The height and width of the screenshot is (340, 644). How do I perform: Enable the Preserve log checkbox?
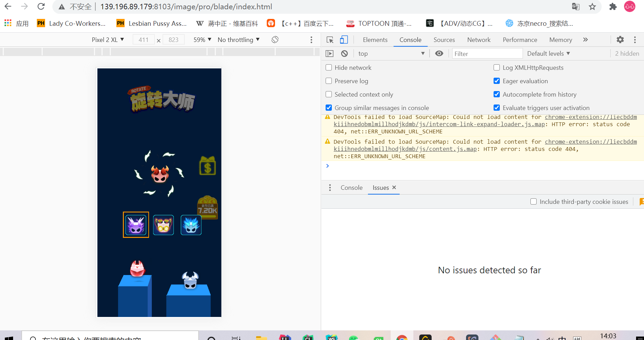[329, 81]
